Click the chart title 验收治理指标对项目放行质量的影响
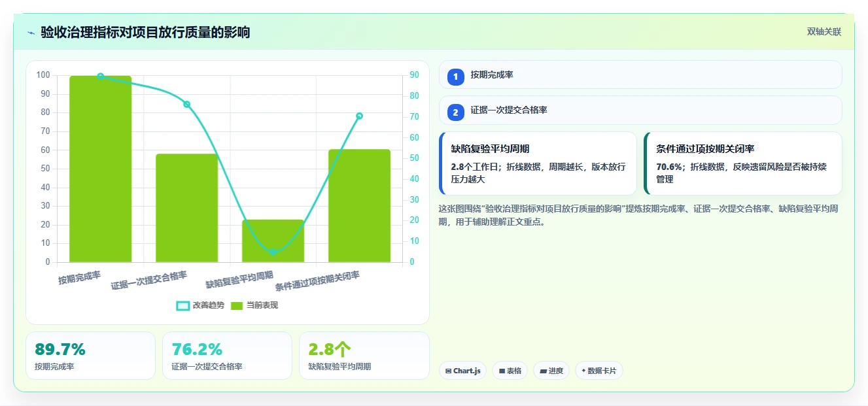The width and height of the screenshot is (868, 406). coord(145,32)
